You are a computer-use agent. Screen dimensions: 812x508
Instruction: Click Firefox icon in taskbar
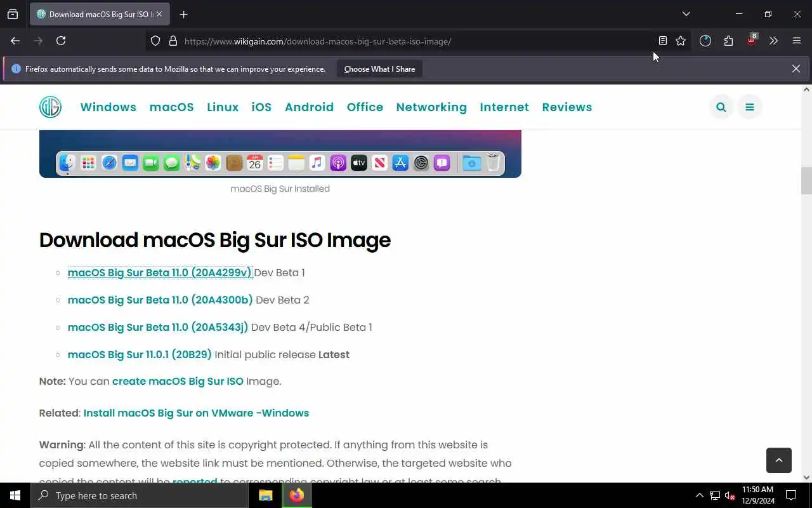[296, 495]
